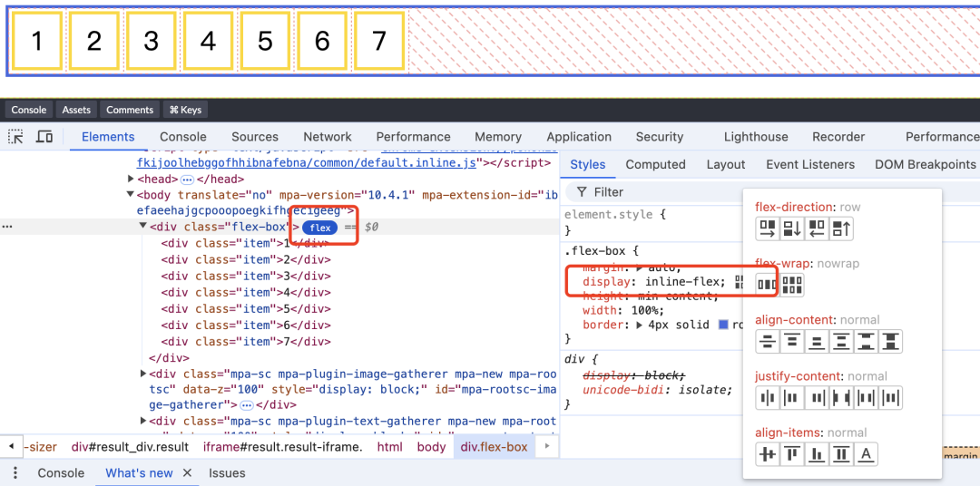The height and width of the screenshot is (486, 980).
Task: Set justify-content to space-around icon
Action: click(867, 398)
